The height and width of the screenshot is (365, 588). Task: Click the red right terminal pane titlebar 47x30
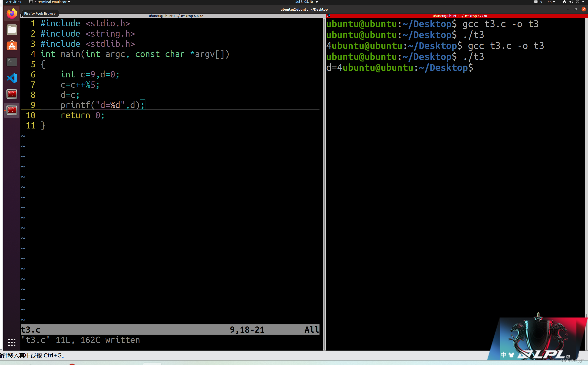[459, 16]
